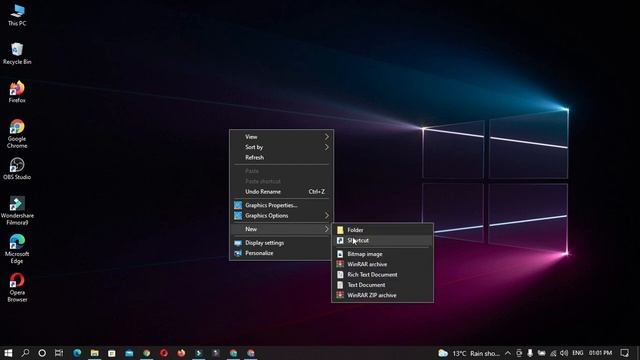
Task: Open Task View in taskbar
Action: pos(59,353)
